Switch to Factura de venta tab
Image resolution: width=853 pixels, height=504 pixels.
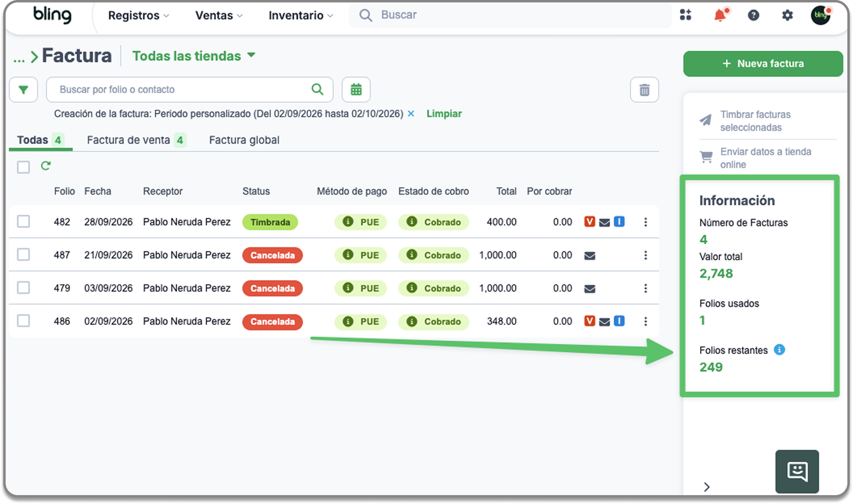click(x=136, y=140)
